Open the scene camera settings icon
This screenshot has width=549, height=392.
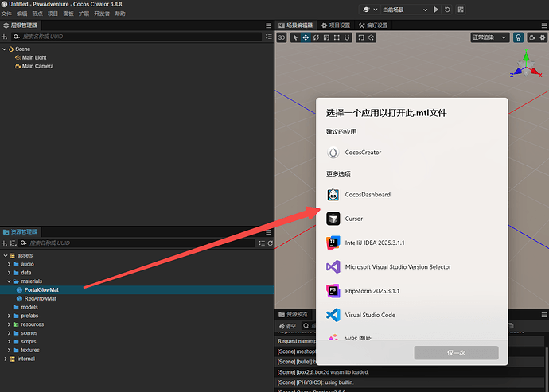click(532, 37)
